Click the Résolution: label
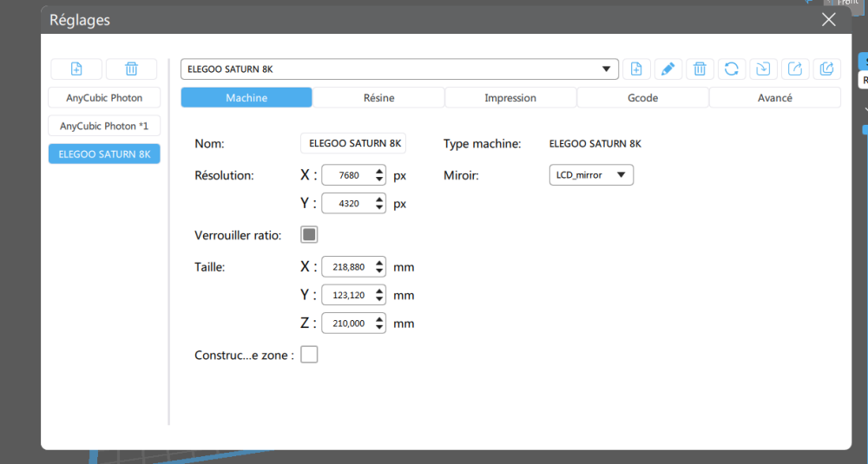 [x=224, y=175]
